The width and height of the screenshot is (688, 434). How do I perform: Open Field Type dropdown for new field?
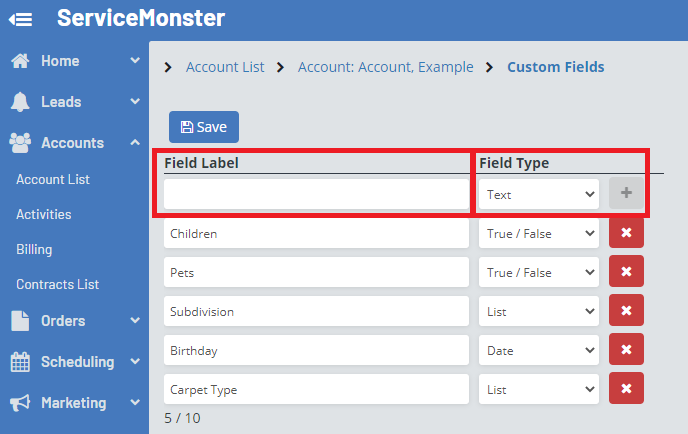coord(538,195)
